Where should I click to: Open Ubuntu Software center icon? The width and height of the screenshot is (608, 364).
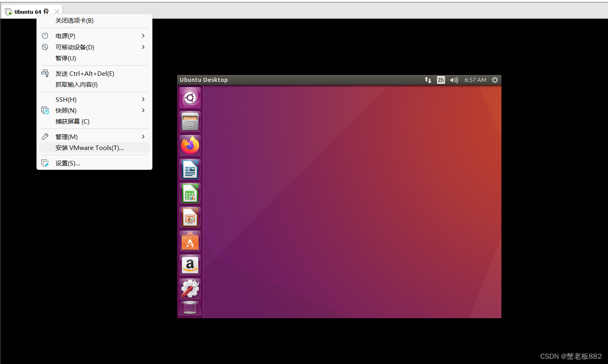point(190,241)
